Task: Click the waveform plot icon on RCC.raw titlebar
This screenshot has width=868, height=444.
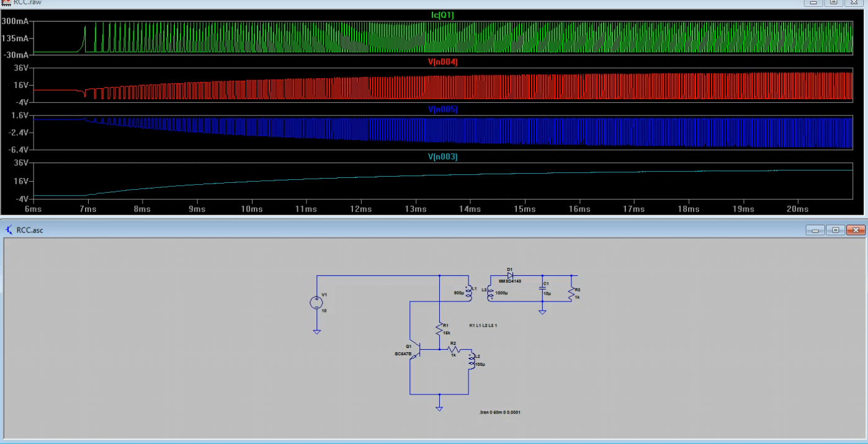Action: coord(6,3)
